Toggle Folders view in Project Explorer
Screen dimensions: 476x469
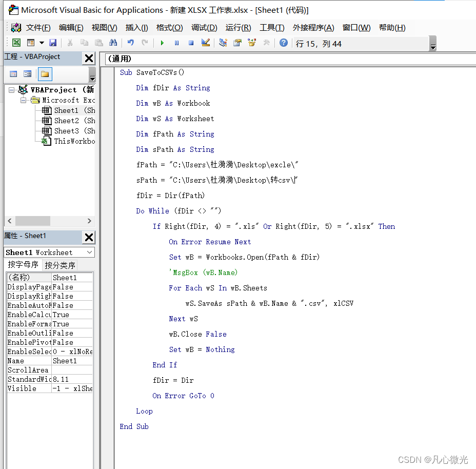[44, 73]
